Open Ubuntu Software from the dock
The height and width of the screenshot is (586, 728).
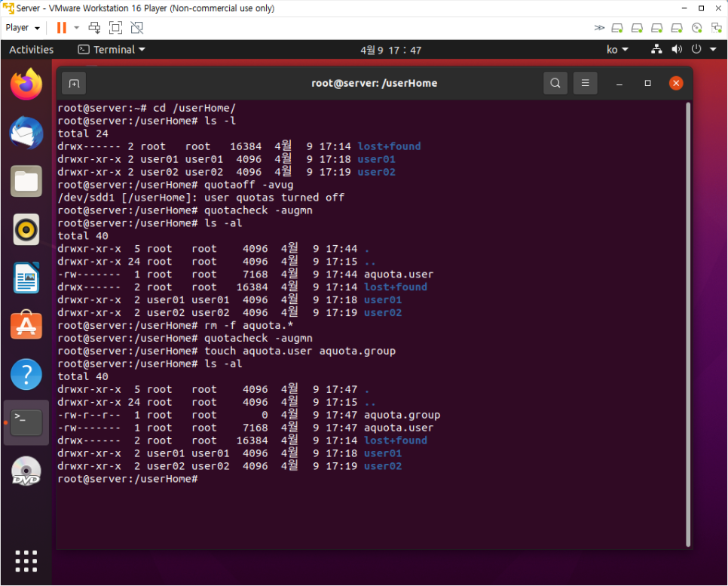pyautogui.click(x=26, y=325)
